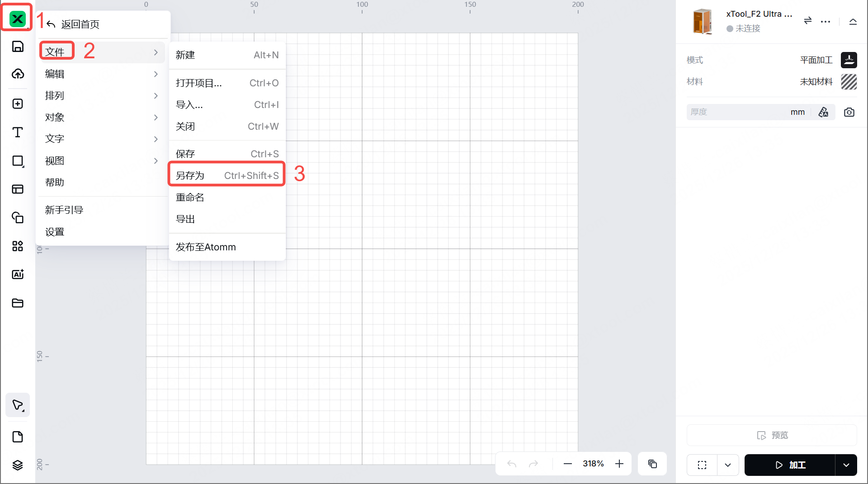The height and width of the screenshot is (484, 868).
Task: Choose 另存为 from the file submenu
Action: (x=226, y=175)
